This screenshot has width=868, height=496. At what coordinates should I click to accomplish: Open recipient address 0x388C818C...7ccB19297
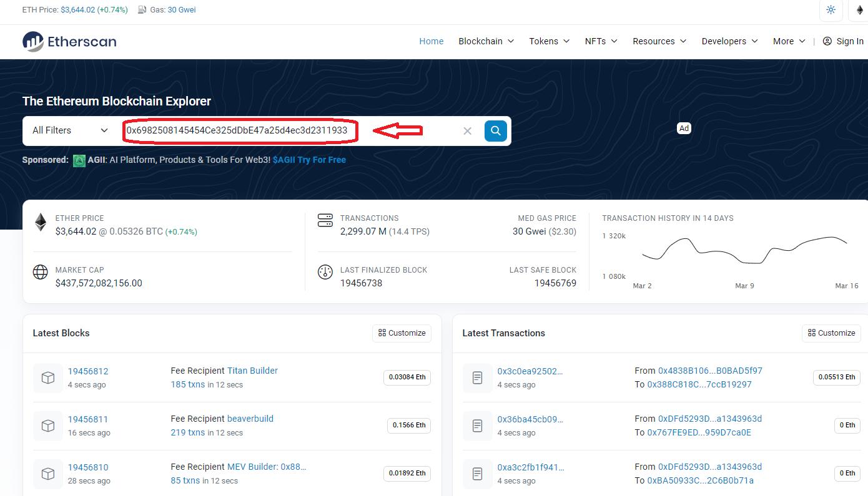pos(699,384)
